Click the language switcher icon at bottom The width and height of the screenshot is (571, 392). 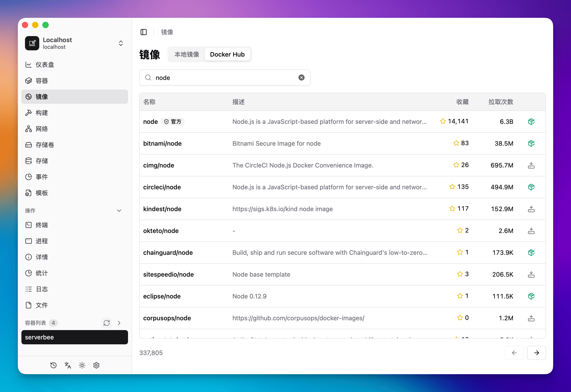(68, 365)
